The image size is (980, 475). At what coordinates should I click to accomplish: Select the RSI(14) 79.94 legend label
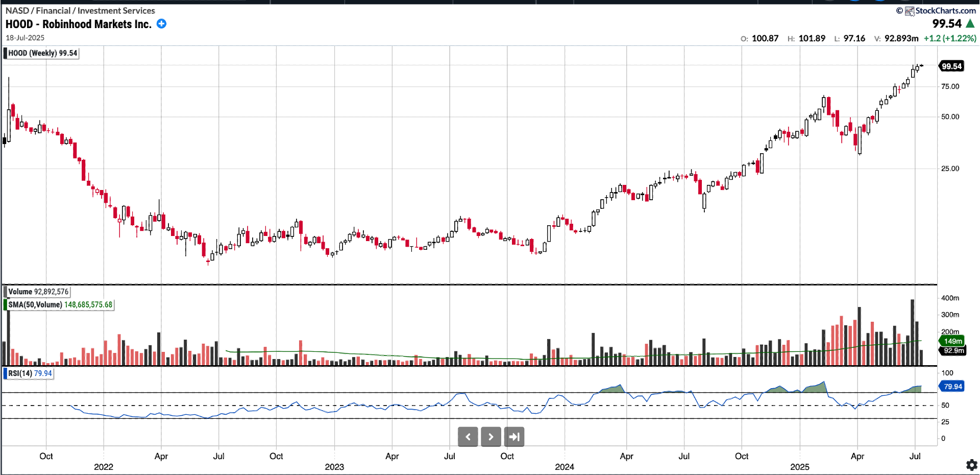[29, 373]
